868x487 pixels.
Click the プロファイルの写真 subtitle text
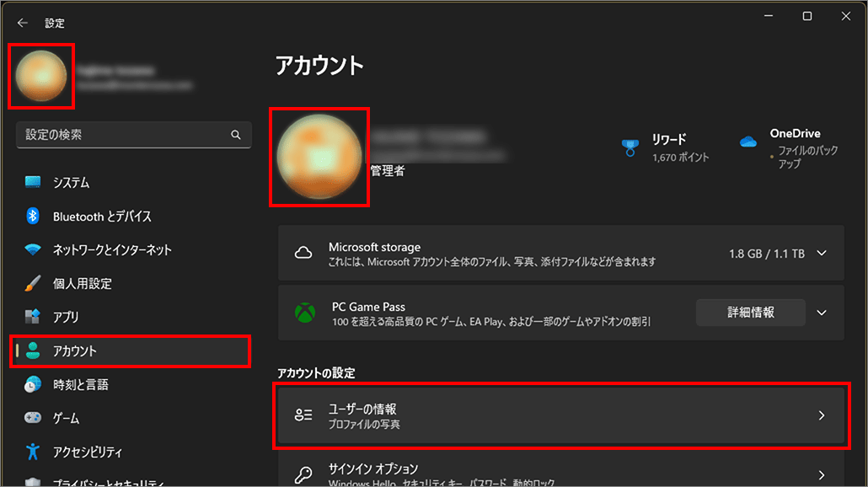click(364, 425)
